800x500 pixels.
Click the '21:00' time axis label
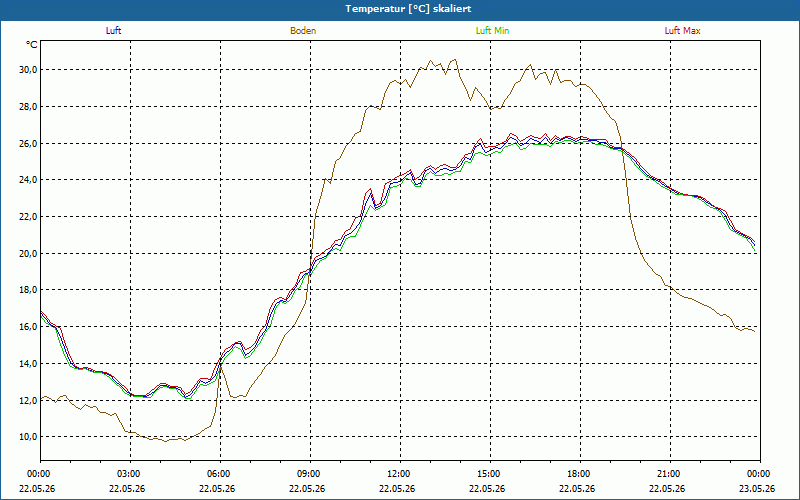coord(670,474)
